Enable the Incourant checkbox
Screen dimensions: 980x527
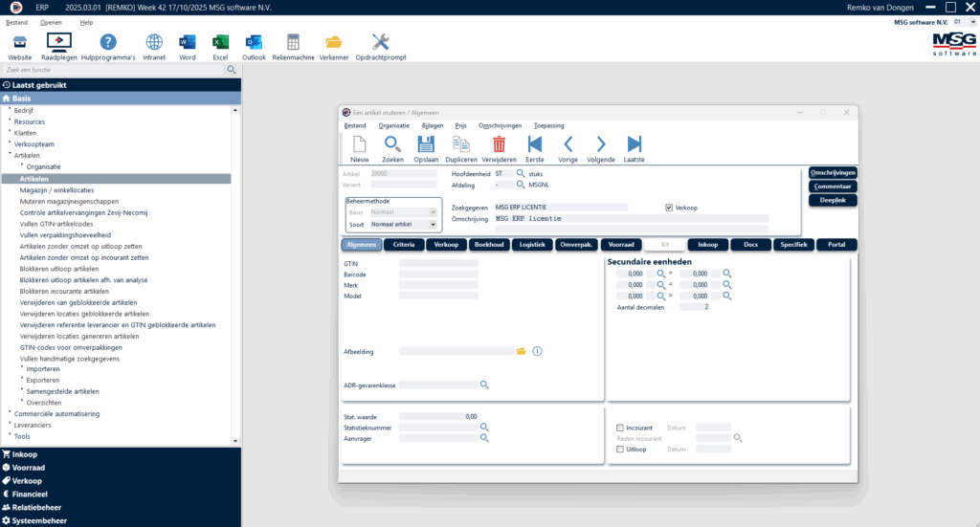coord(620,428)
